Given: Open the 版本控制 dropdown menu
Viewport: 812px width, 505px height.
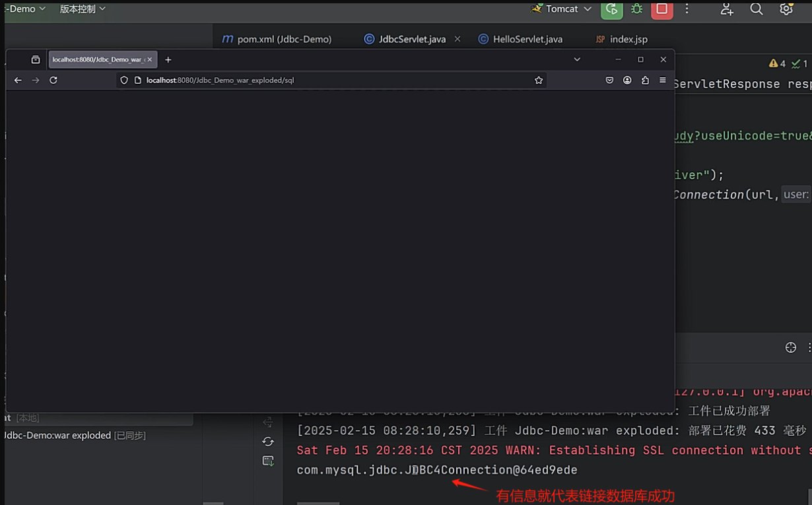Looking at the screenshot, I should point(83,9).
